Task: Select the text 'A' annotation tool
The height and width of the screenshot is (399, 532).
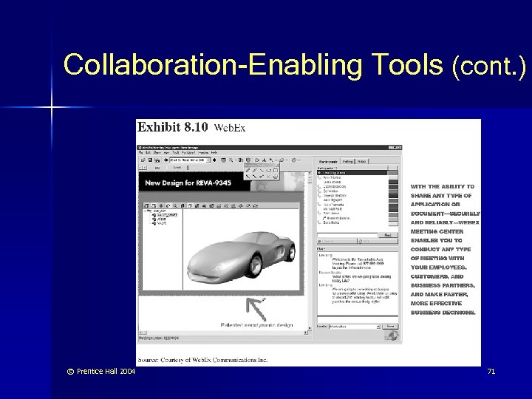Action: click(x=265, y=160)
